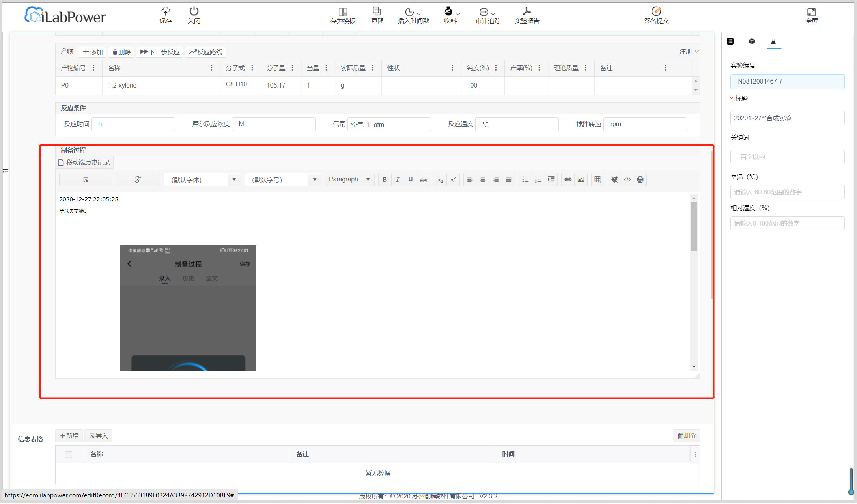View HTML source code of the editor
This screenshot has width=857, height=504.
click(x=627, y=180)
